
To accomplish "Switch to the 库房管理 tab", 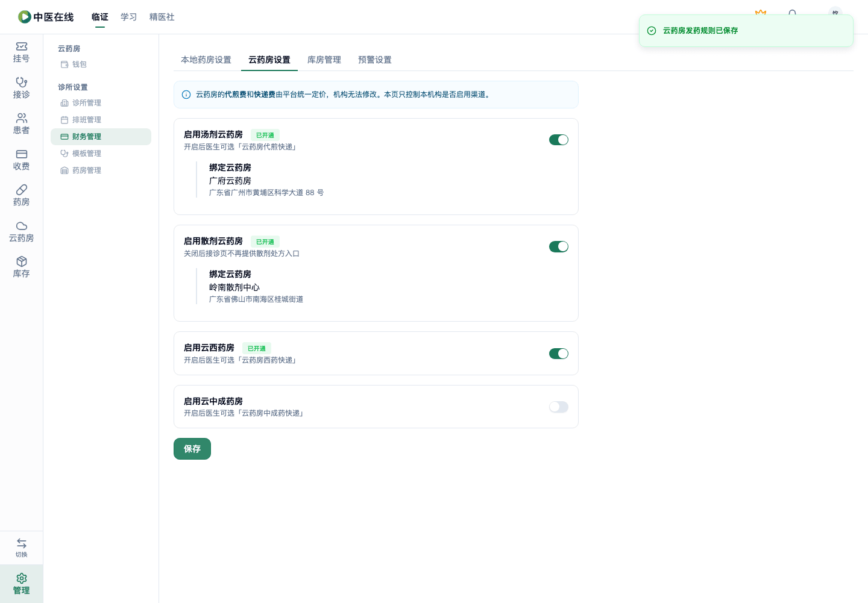I will 324,60.
